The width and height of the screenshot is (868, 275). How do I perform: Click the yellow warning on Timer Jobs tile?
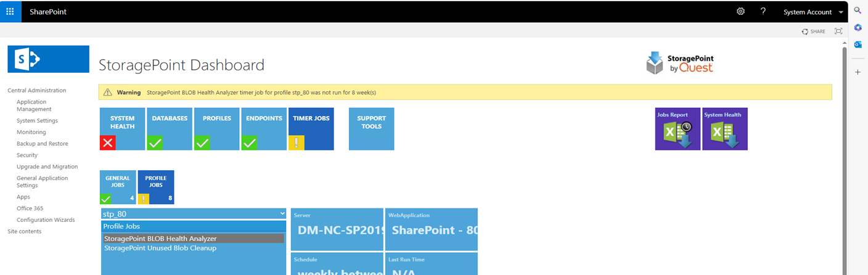(x=297, y=143)
